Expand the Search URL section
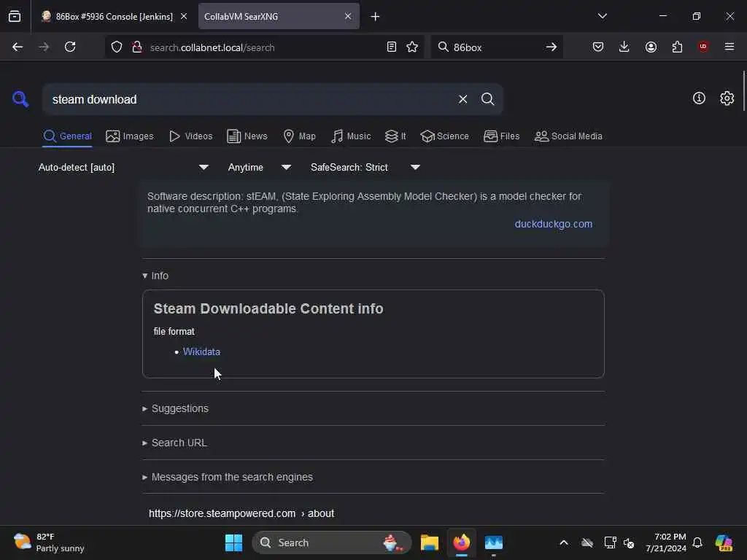The height and width of the screenshot is (560, 747). pyautogui.click(x=174, y=443)
